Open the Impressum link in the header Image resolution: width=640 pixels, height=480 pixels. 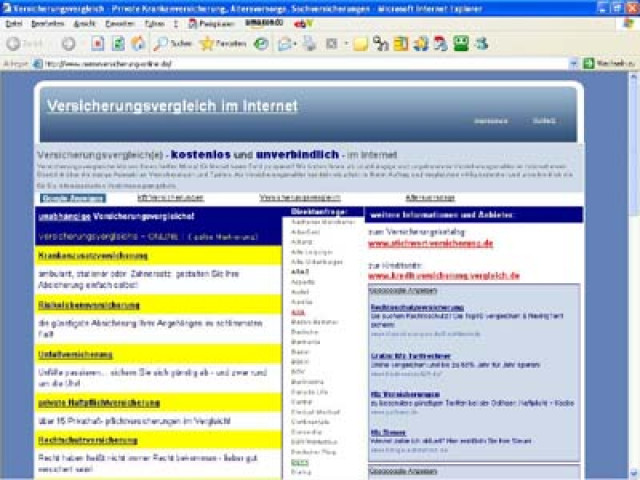pyautogui.click(x=491, y=121)
